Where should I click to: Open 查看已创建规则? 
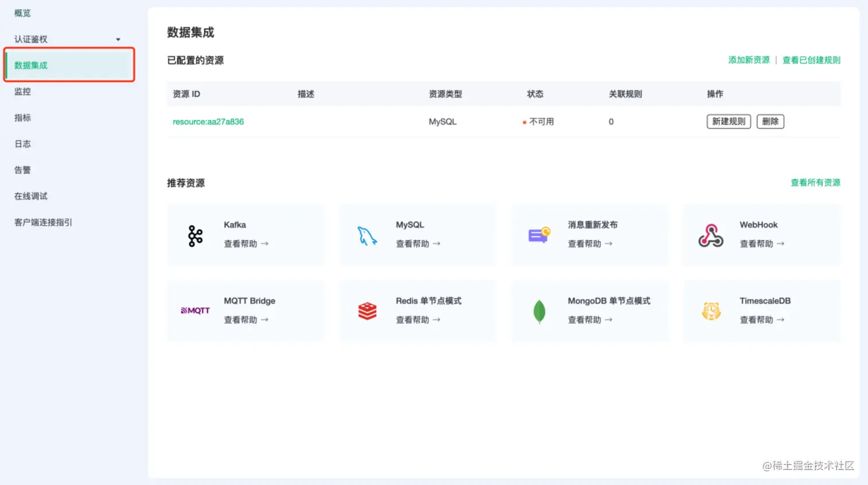[811, 59]
